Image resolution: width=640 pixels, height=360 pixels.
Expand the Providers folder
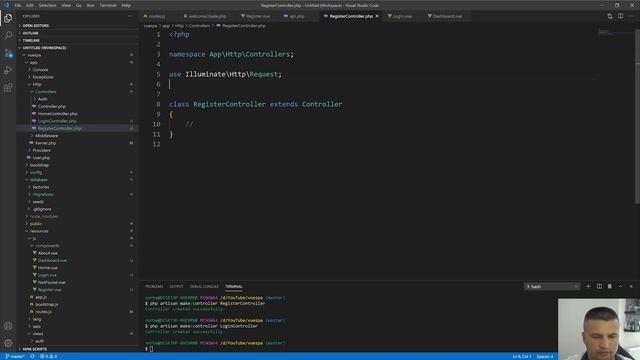(x=41, y=151)
